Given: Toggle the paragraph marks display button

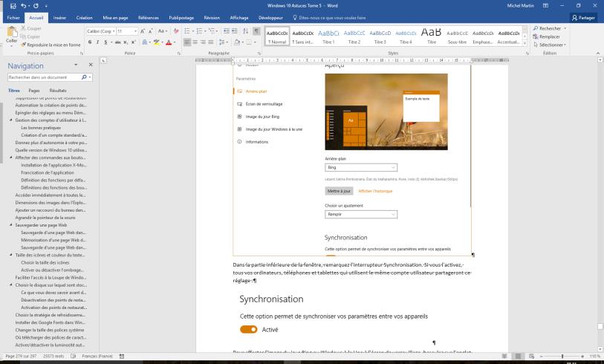Looking at the screenshot, I should [x=257, y=31].
